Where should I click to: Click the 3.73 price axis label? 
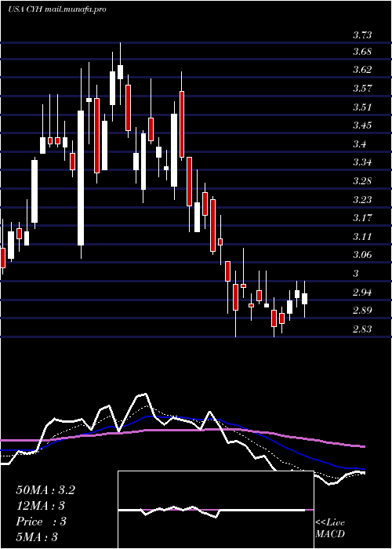tap(362, 35)
